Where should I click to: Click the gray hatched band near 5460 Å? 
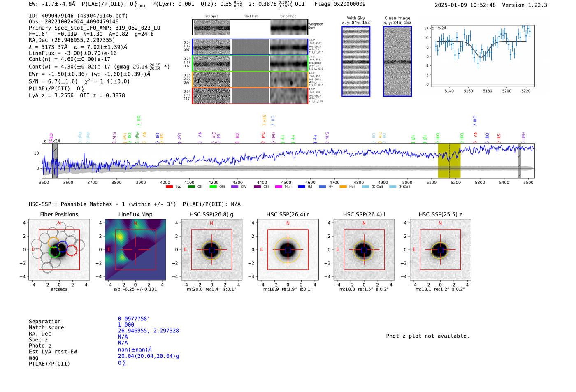(519, 160)
